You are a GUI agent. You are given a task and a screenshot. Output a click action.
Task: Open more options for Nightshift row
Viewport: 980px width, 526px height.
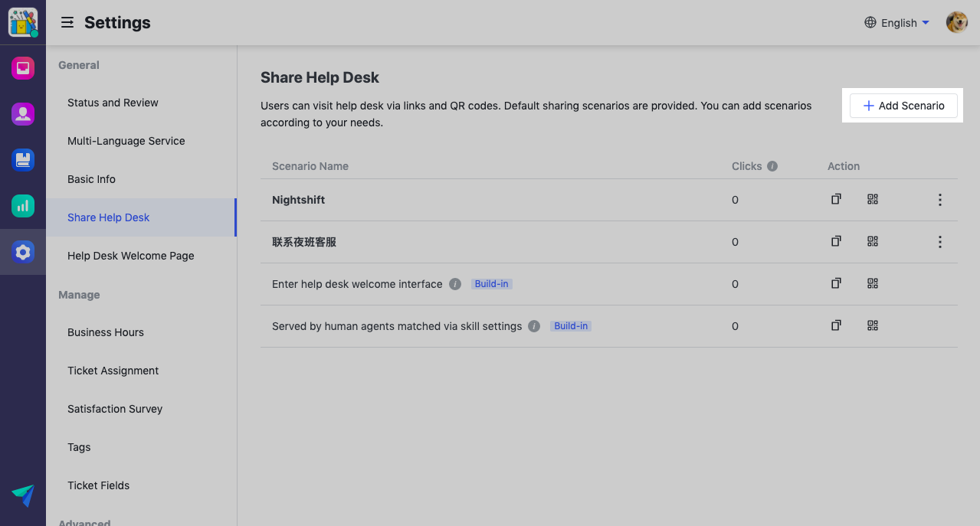pos(940,200)
